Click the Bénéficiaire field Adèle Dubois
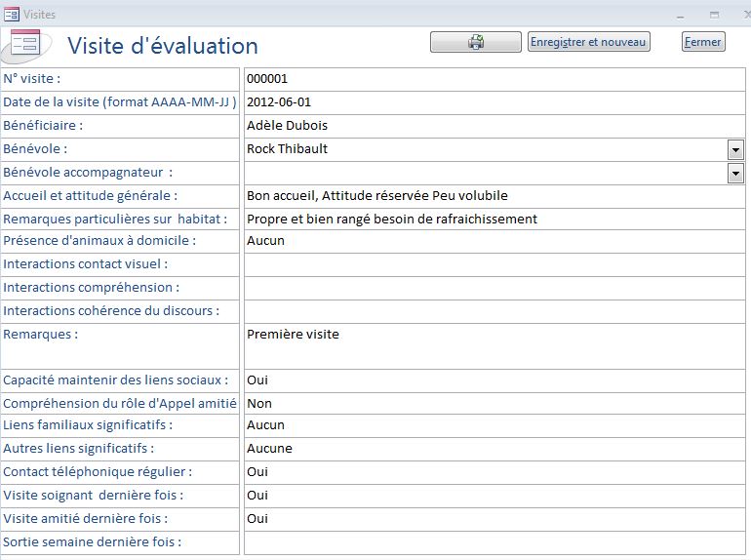The width and height of the screenshot is (751, 560). coord(494,126)
